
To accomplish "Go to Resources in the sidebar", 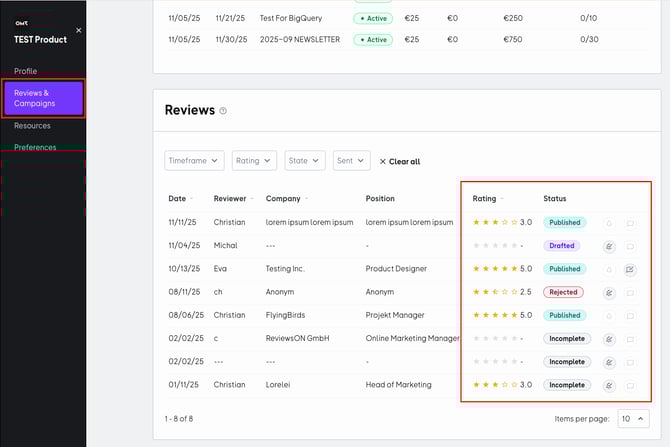I will [x=32, y=126].
